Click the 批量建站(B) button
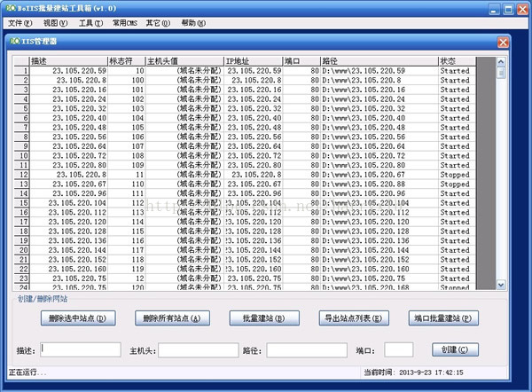Screen dimensions: 532x392 click(x=264, y=318)
